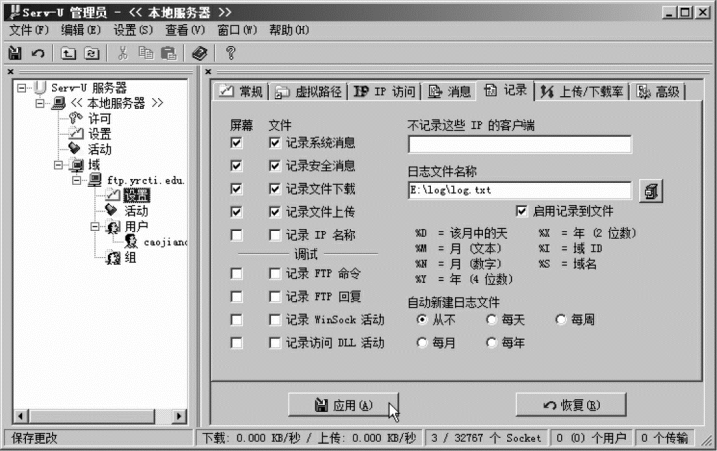Open server-level 设置 under 本地服务器

coord(91,134)
